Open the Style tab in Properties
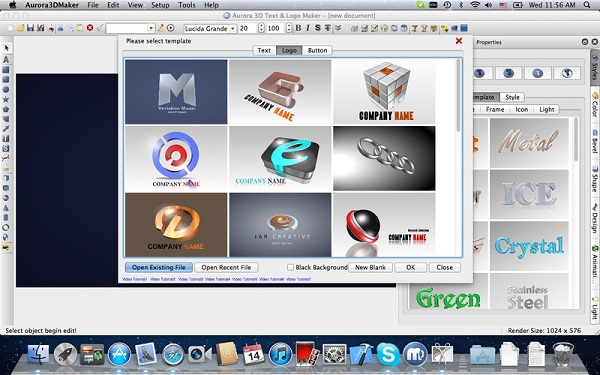600x375 pixels. click(512, 97)
